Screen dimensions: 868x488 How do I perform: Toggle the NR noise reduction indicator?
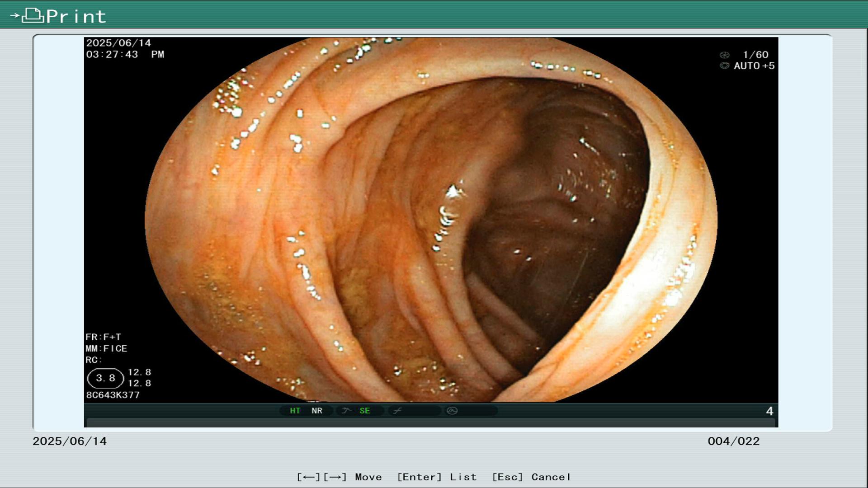(317, 411)
